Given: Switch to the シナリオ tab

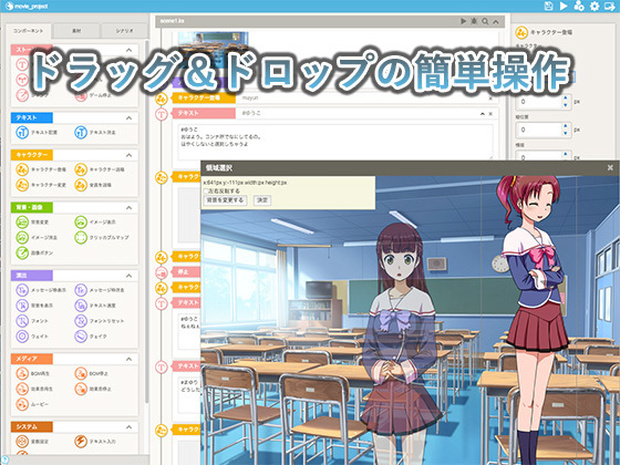Looking at the screenshot, I should (125, 31).
